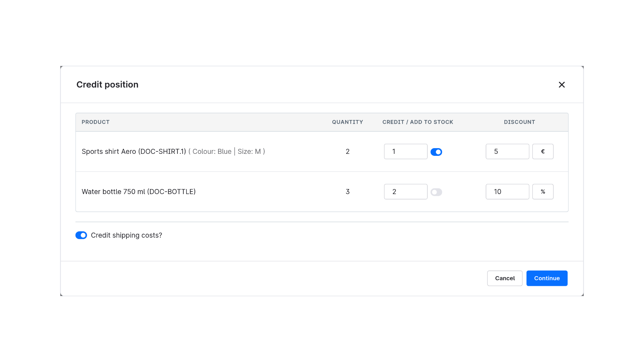
Task: Enable add to stock for Water bottle
Action: pyautogui.click(x=436, y=192)
